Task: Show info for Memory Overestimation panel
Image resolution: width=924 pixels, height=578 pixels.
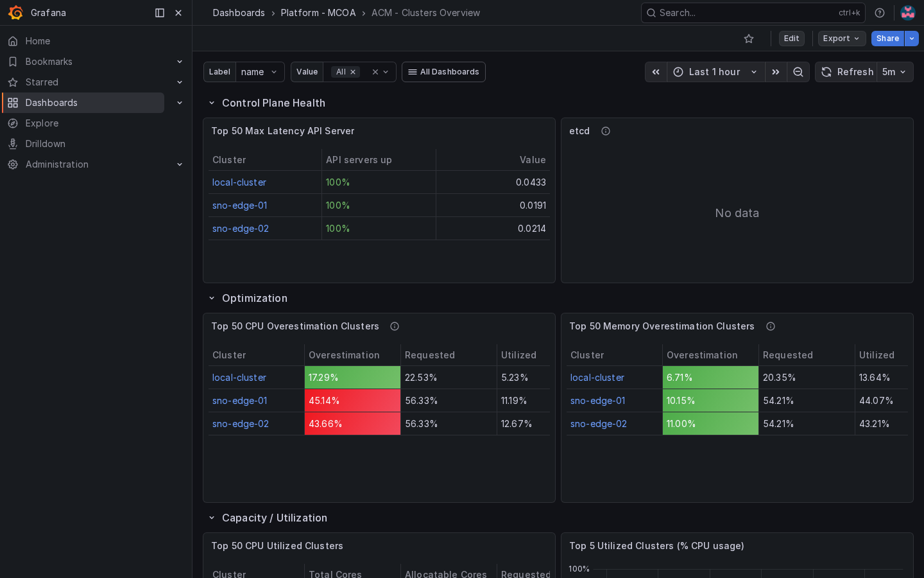Action: click(x=771, y=326)
